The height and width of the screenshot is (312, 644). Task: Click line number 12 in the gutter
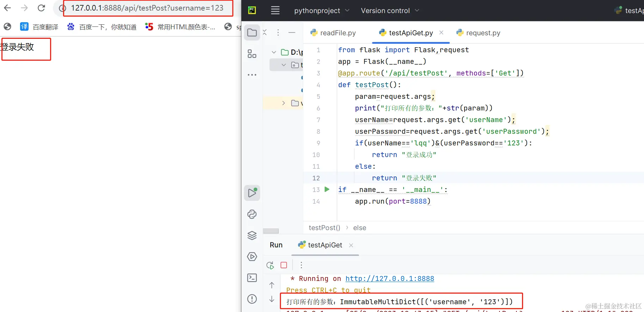click(x=316, y=178)
